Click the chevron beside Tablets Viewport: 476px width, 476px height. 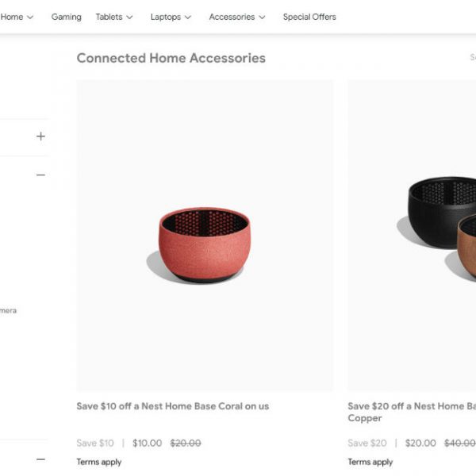coord(129,17)
